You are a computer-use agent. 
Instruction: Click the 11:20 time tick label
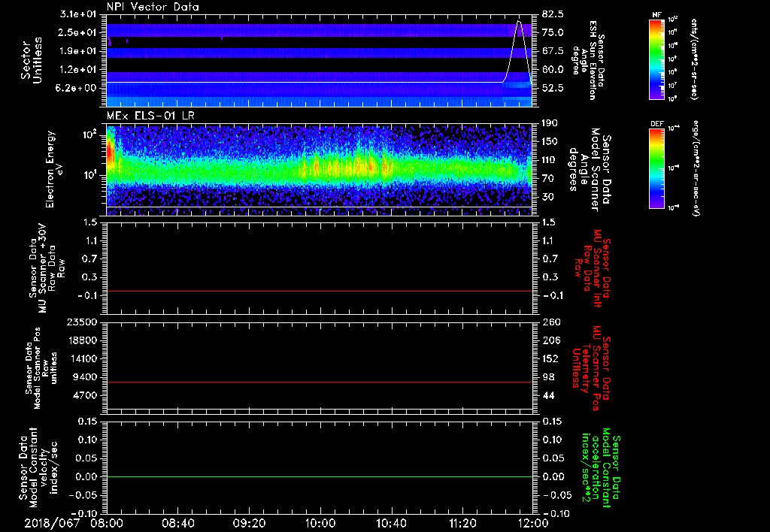[x=462, y=522]
